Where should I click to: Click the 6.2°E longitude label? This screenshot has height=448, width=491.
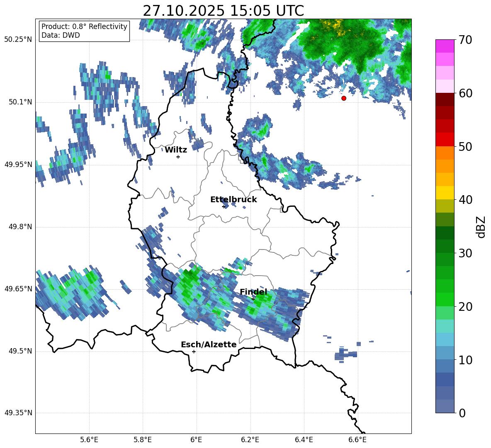tap(250, 440)
